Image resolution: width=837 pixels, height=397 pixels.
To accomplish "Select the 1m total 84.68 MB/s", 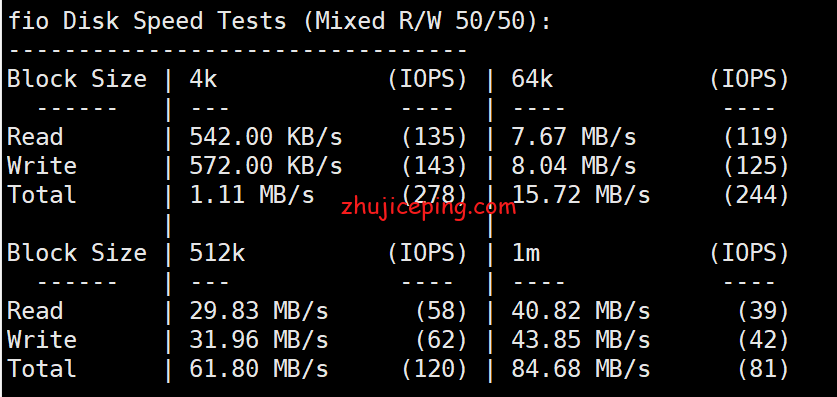I will point(581,369).
